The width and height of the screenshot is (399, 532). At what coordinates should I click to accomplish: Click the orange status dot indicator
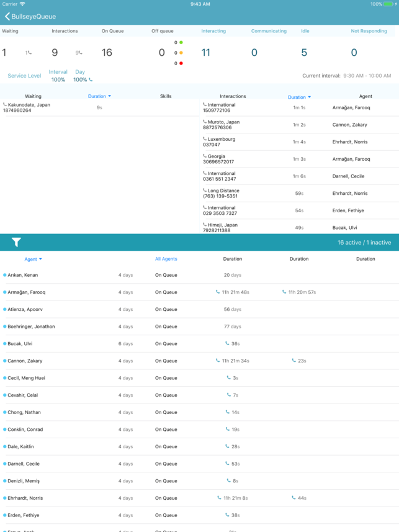pyautogui.click(x=181, y=53)
